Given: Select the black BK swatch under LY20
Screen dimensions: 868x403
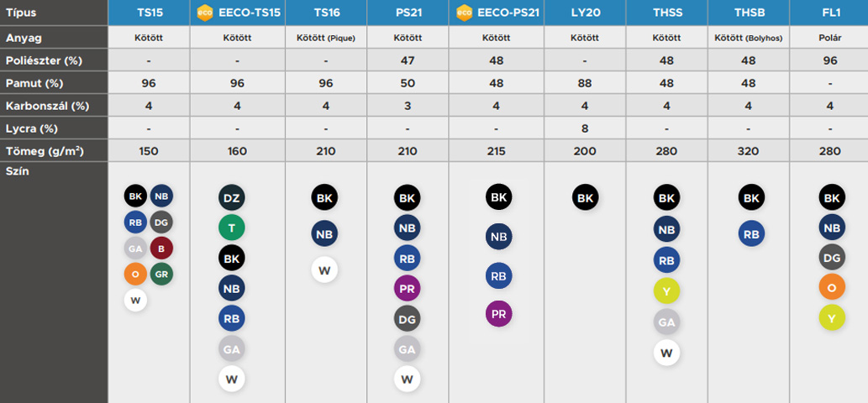Looking at the screenshot, I should click(586, 198).
